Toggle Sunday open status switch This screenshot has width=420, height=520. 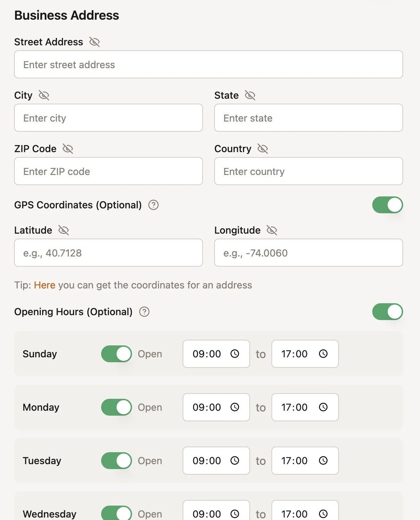(x=117, y=354)
